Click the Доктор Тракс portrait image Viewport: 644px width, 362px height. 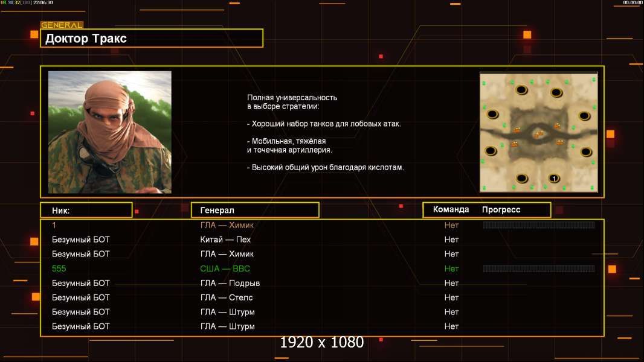110,132
